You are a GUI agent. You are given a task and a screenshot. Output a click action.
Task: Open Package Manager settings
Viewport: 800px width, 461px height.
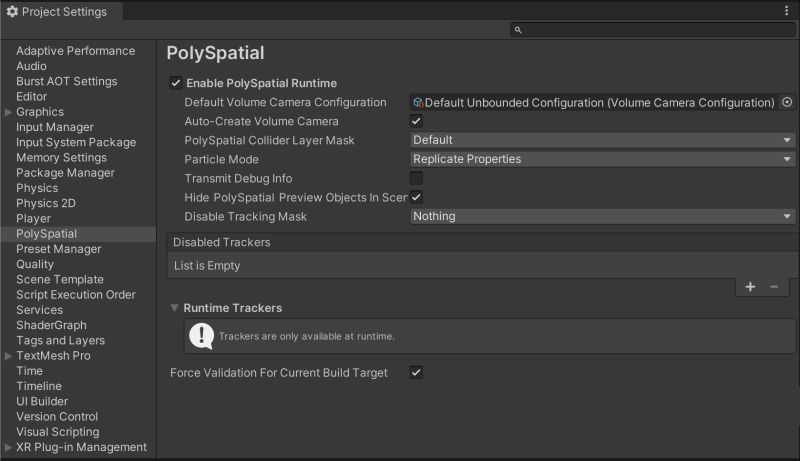65,173
